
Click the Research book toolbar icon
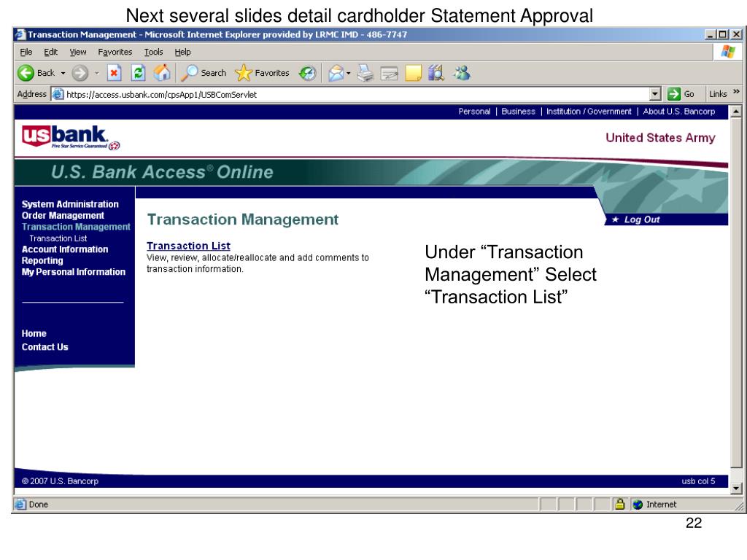pyautogui.click(x=436, y=74)
